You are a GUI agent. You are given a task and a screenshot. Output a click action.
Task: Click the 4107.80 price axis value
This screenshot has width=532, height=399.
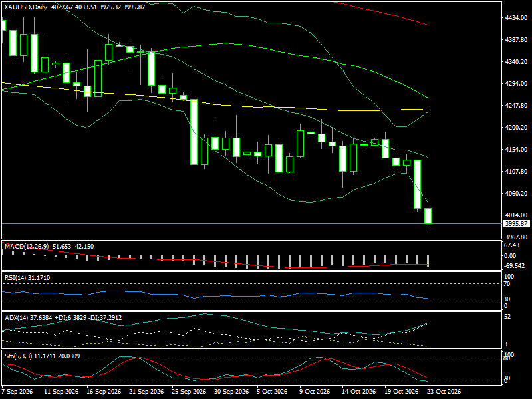point(516,172)
